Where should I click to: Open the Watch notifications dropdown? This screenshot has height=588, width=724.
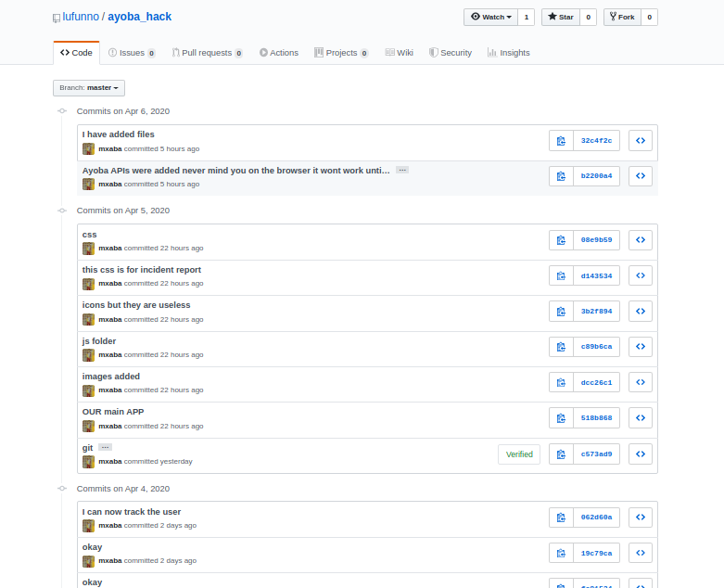[490, 17]
